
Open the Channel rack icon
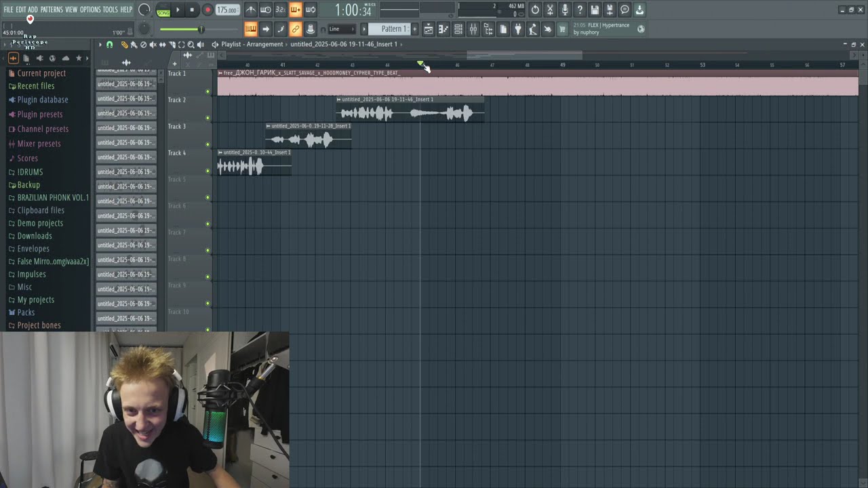coord(458,29)
